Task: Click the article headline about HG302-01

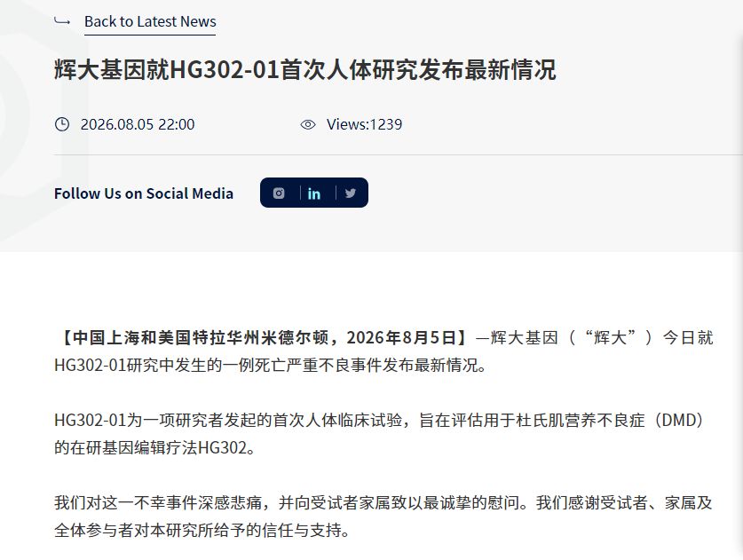Action: (x=305, y=69)
